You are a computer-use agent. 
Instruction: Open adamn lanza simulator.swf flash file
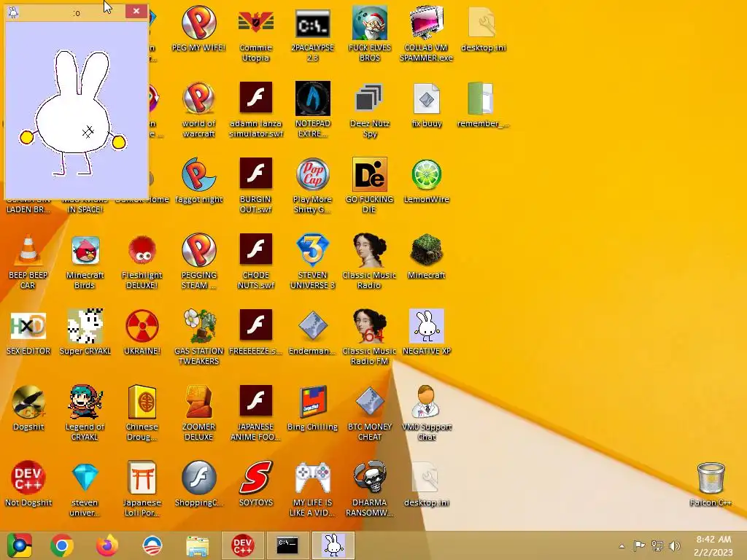click(256, 98)
